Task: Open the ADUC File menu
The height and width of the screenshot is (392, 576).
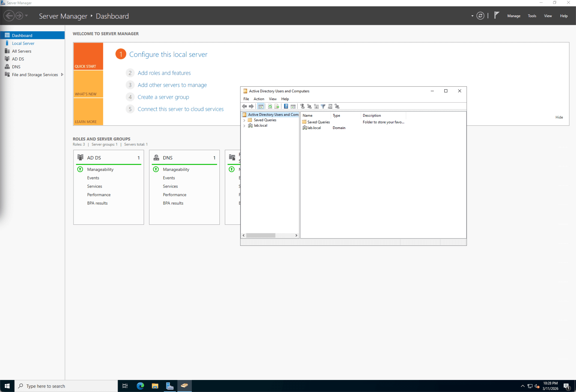Action: (246, 99)
